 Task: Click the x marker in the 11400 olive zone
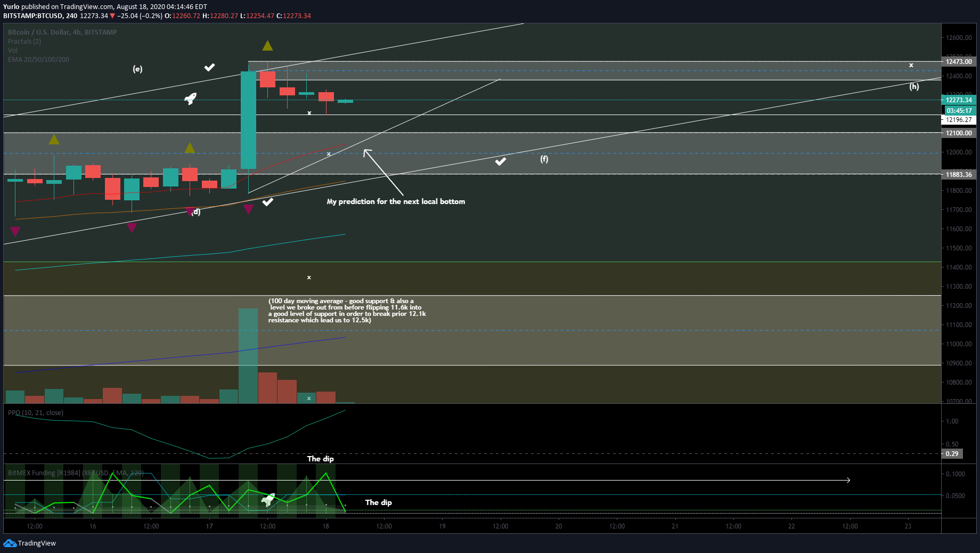click(x=309, y=277)
